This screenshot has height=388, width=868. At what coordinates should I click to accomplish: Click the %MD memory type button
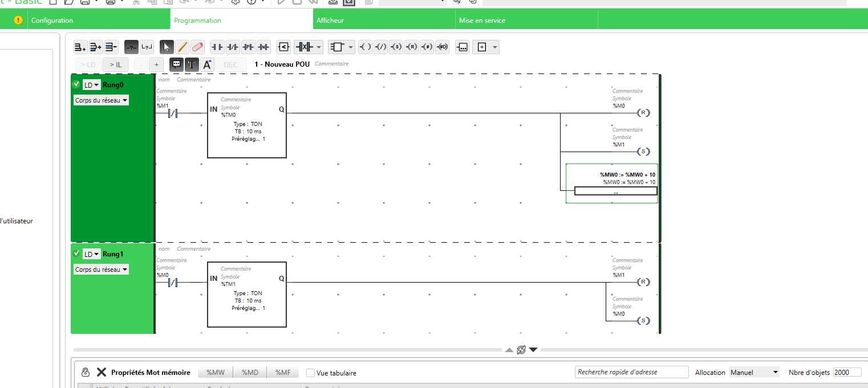tap(250, 373)
